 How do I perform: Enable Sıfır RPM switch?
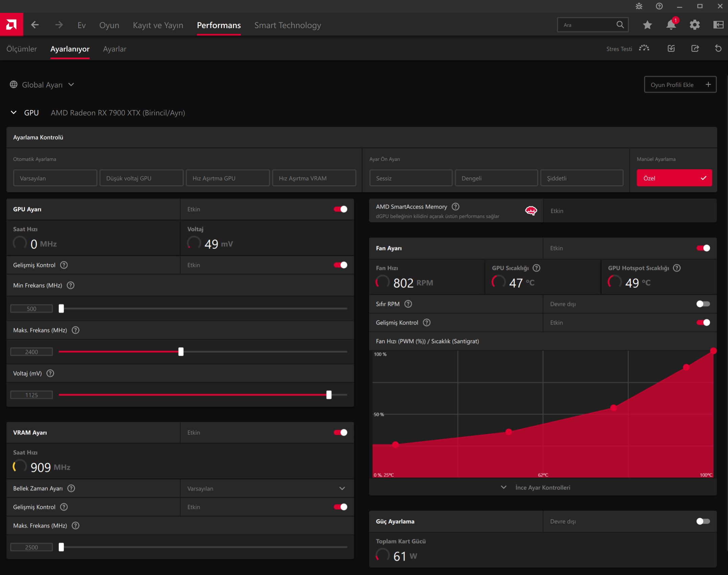703,304
